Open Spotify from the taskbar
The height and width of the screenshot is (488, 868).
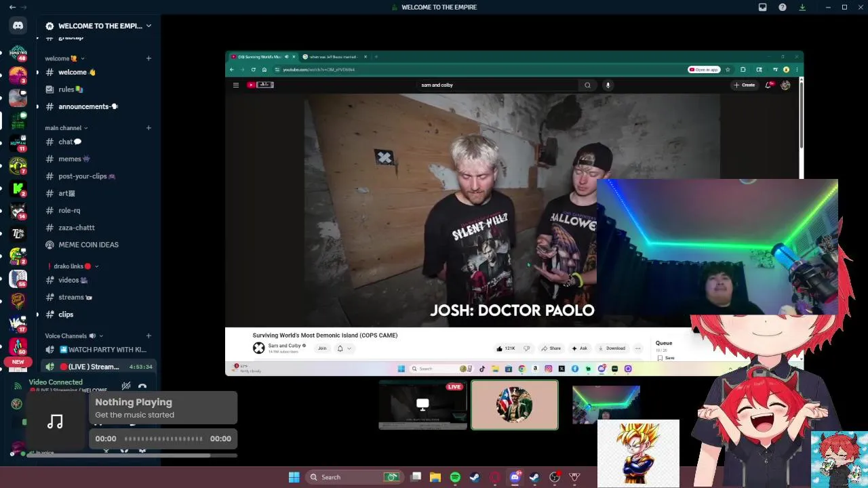tap(455, 477)
